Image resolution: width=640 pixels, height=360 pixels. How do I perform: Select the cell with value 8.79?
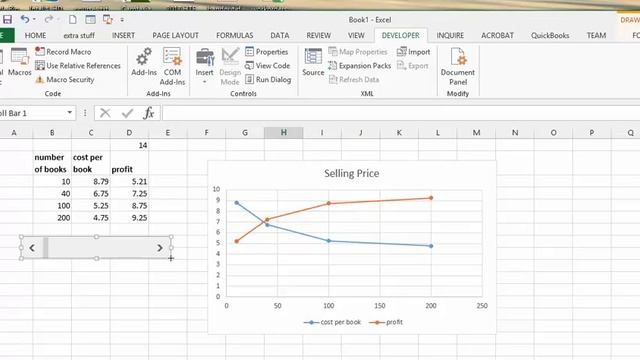(x=91, y=181)
